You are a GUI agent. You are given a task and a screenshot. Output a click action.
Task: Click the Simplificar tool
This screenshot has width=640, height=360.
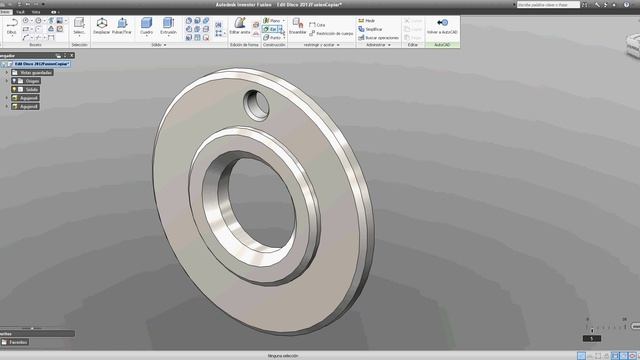370,29
